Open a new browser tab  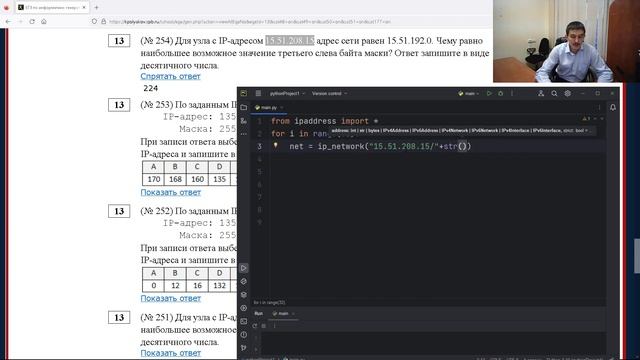coord(96,7)
